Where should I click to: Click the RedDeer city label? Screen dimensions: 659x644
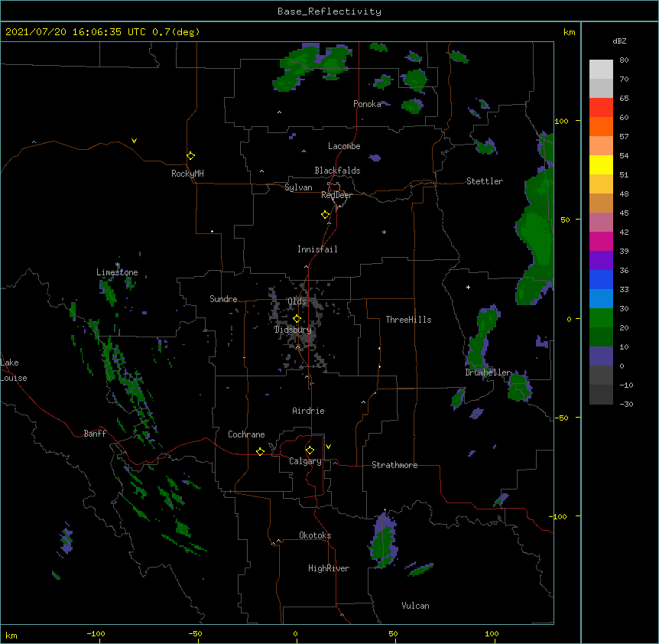[336, 195]
